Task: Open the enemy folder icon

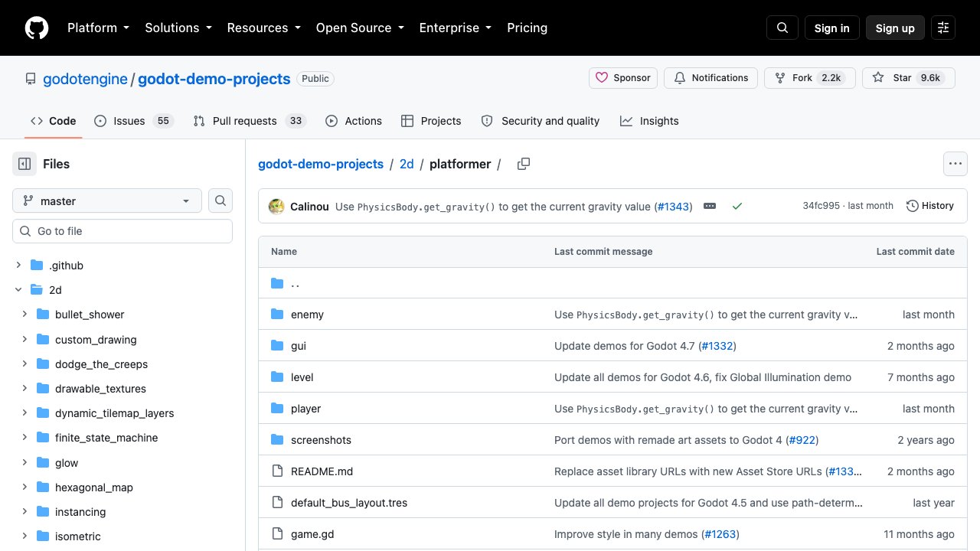Action: pos(277,315)
